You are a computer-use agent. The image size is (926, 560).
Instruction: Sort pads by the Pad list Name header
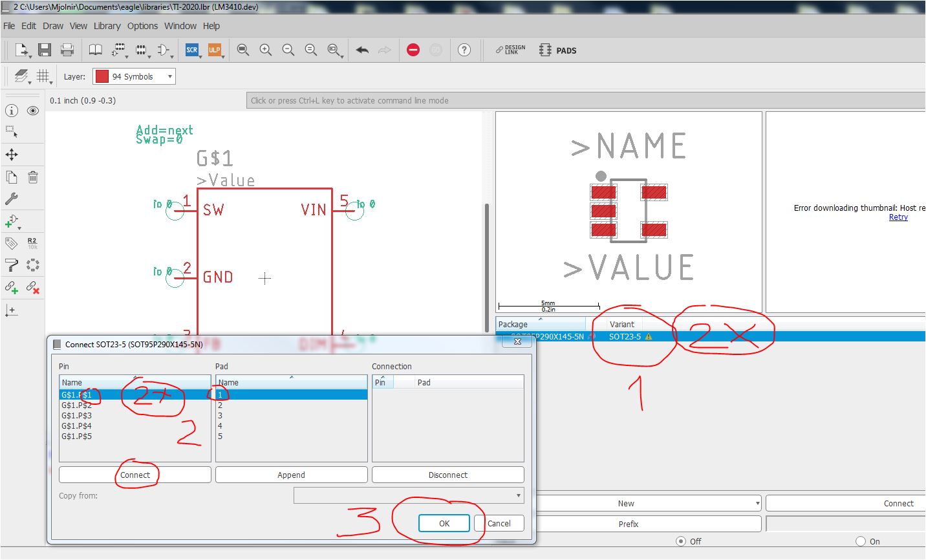pyautogui.click(x=291, y=382)
